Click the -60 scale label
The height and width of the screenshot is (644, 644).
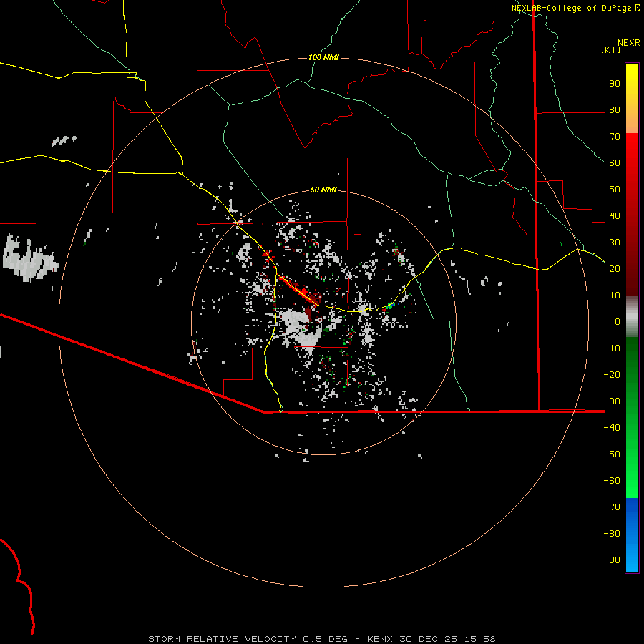pos(612,481)
